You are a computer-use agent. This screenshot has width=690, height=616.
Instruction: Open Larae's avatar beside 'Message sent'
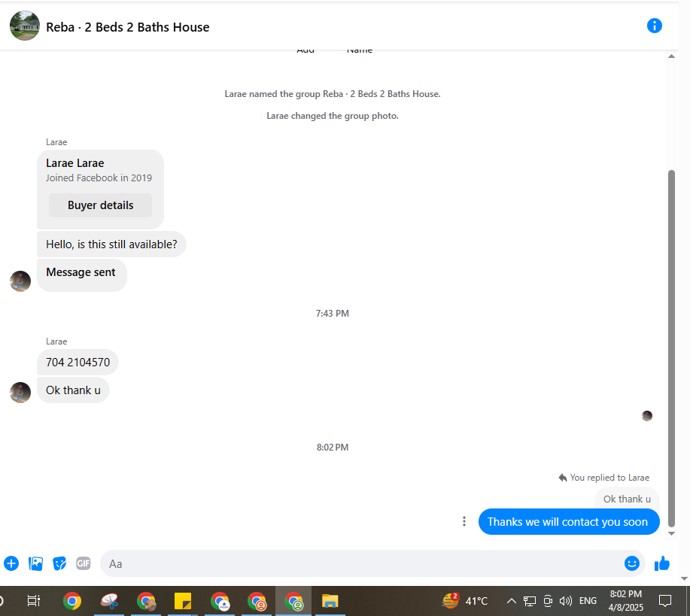[x=20, y=281]
